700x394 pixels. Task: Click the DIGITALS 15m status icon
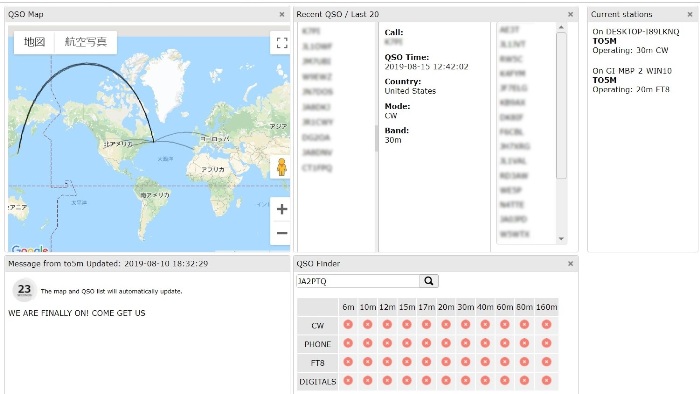(x=407, y=381)
